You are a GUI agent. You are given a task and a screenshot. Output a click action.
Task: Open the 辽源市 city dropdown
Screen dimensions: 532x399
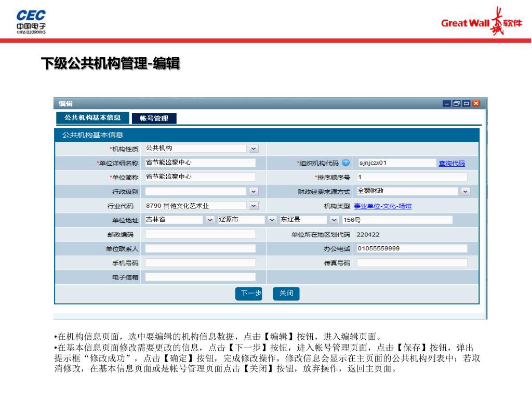[271, 220]
